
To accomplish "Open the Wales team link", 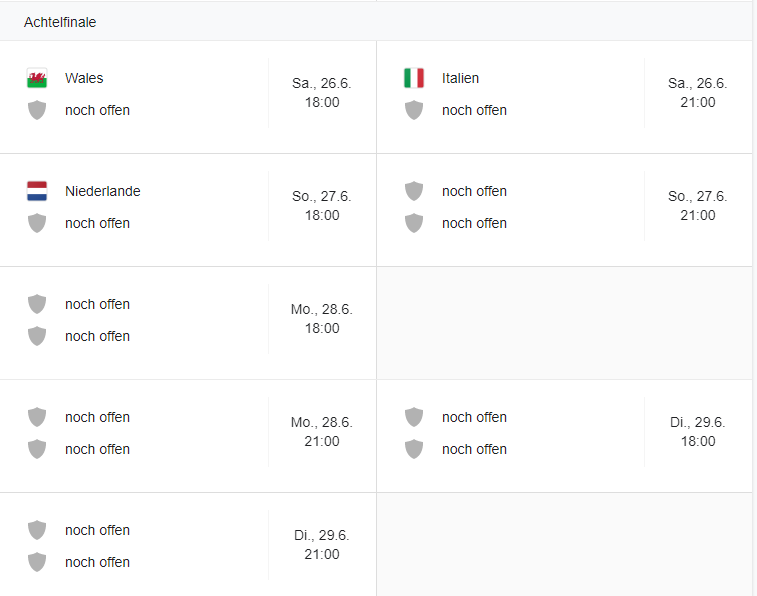I will (x=84, y=78).
